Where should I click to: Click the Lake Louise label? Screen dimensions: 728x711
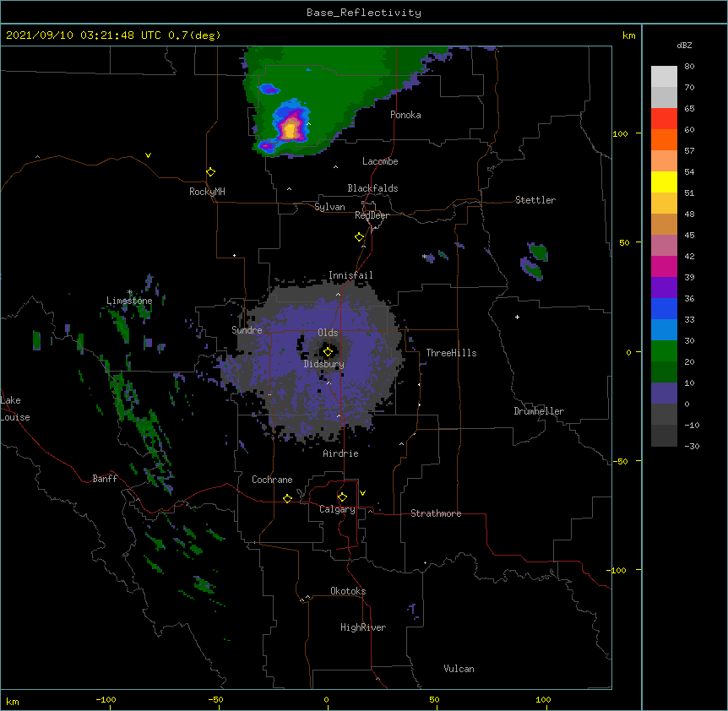[x=15, y=409]
